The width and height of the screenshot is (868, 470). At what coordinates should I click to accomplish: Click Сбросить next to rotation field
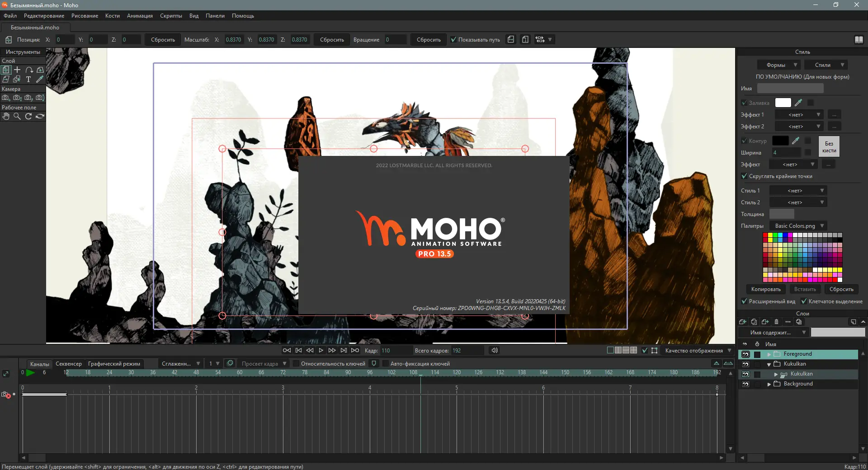[x=429, y=39]
